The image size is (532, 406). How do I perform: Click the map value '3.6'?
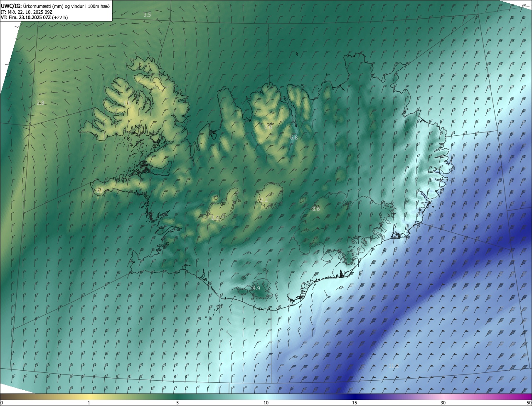[316, 209]
